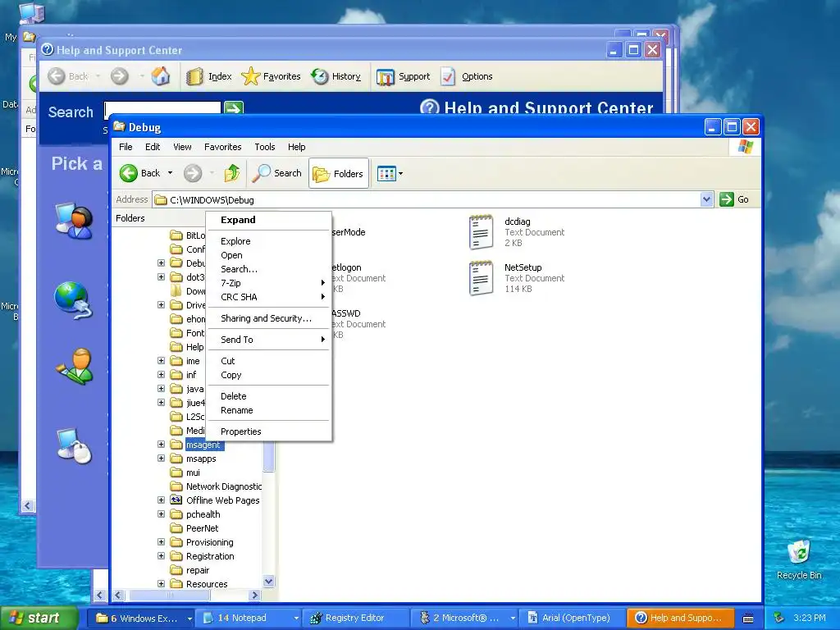This screenshot has width=840, height=630.
Task: Open the Views dropdown arrow in toolbar
Action: coord(400,174)
